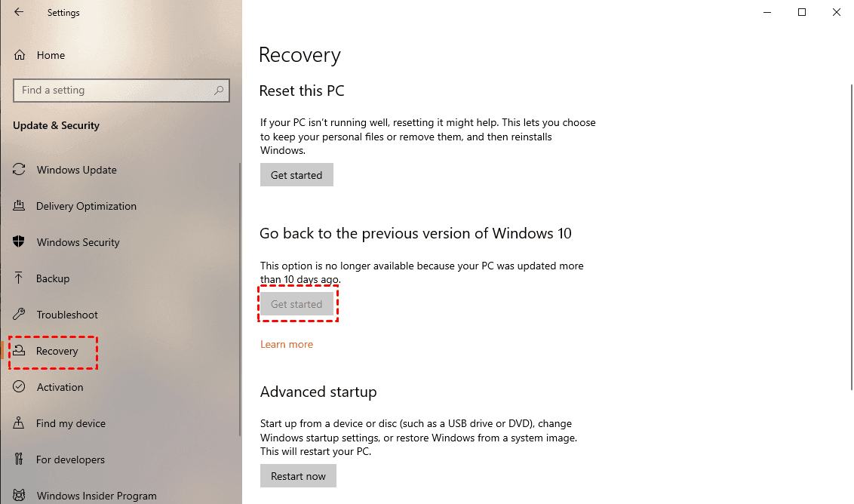Image resolution: width=854 pixels, height=504 pixels.
Task: Click the search magnifier icon
Action: [219, 91]
